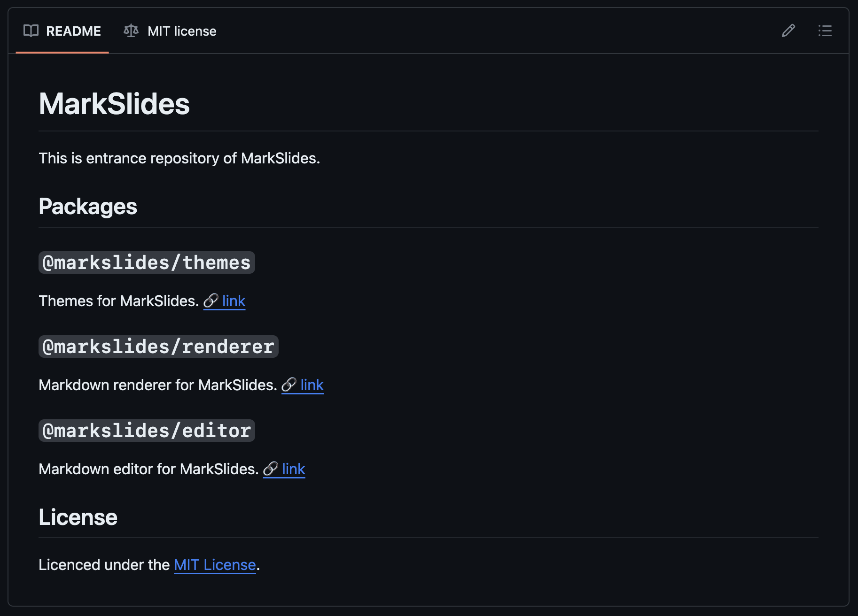
Task: Follow the link after Markdown renderer description
Action: pos(312,385)
